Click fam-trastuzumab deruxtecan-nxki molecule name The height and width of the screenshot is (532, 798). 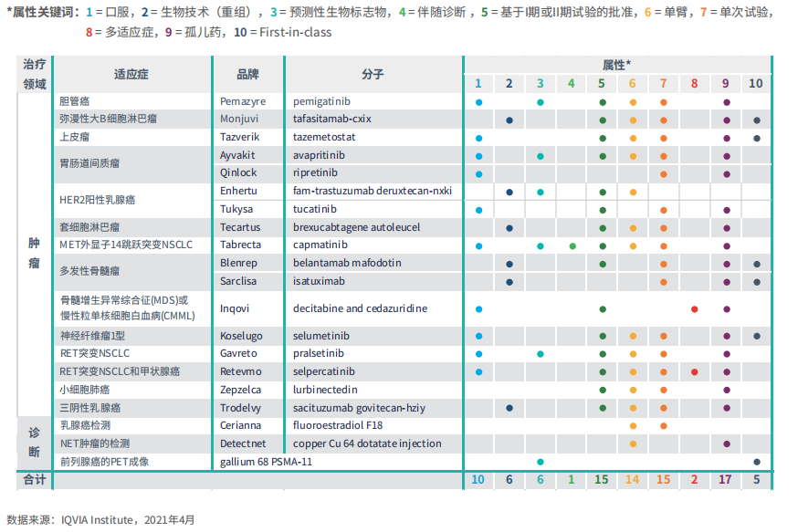click(373, 192)
